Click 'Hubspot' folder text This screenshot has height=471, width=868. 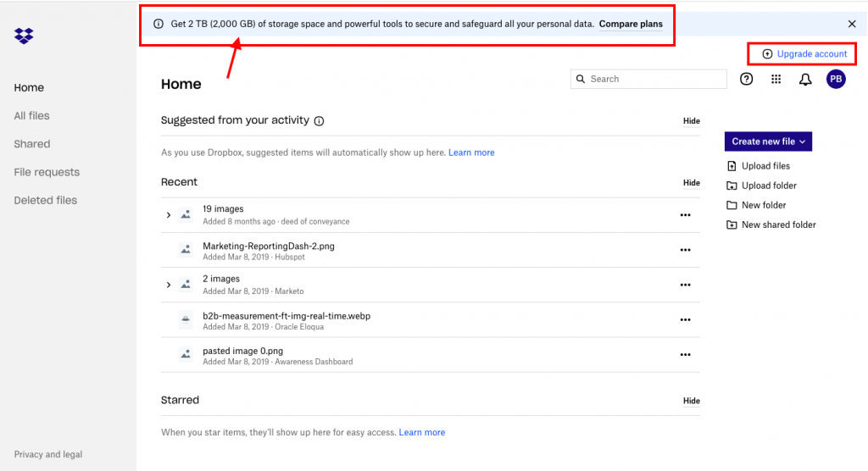tap(290, 257)
